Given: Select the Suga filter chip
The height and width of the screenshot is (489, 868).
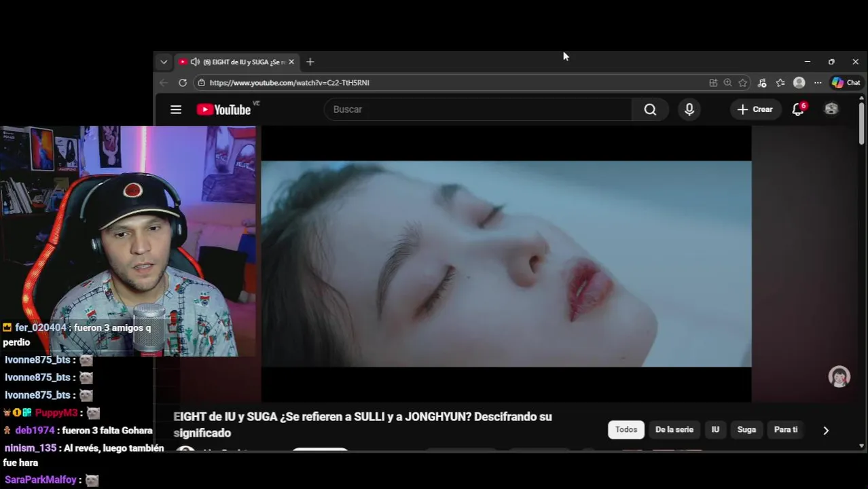Looking at the screenshot, I should tap(746, 430).
